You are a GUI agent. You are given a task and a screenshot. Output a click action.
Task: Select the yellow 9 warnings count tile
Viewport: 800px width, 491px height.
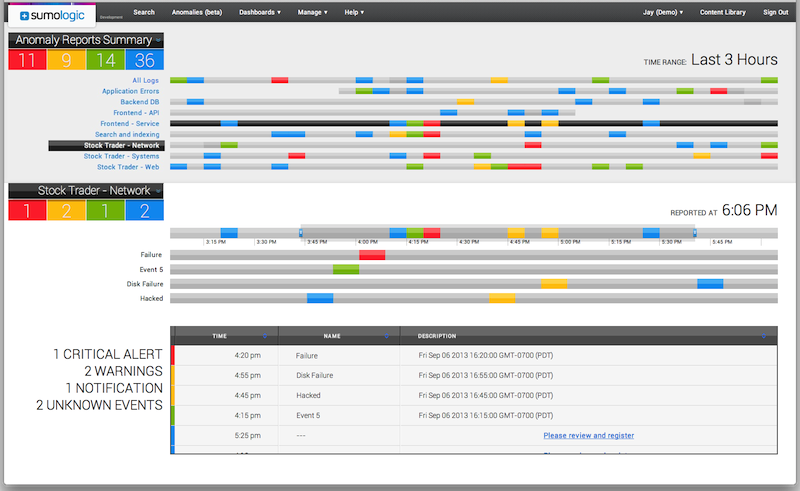[x=66, y=60]
